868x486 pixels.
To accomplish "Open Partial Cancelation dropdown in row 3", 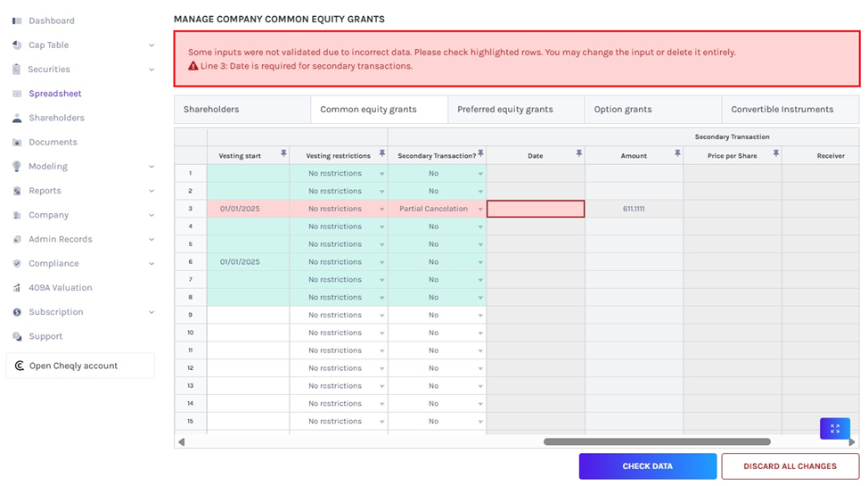I will [x=480, y=210].
